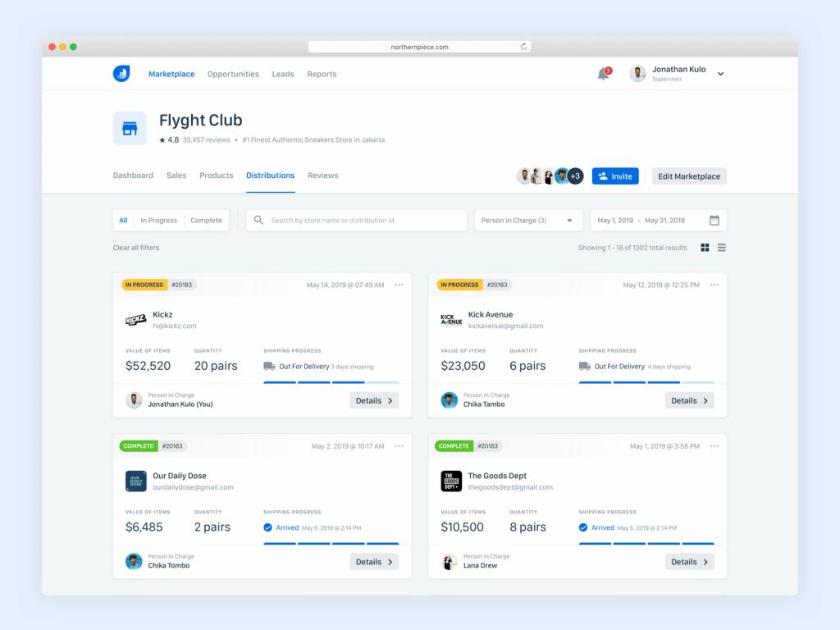Expand the Person in Charge dropdown
Screen dimensions: 840x630
pyautogui.click(x=528, y=221)
